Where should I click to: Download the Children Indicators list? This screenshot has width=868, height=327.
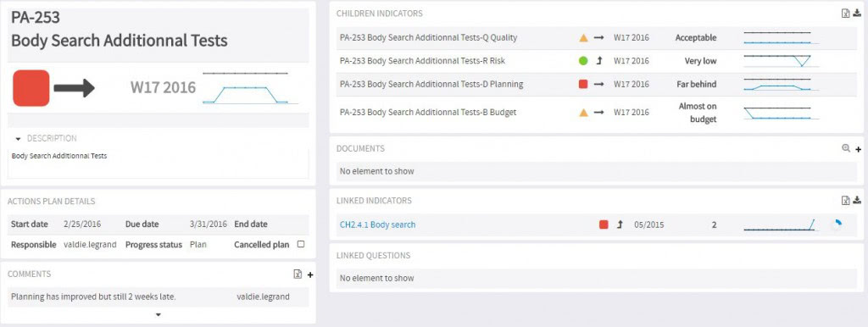pos(858,14)
